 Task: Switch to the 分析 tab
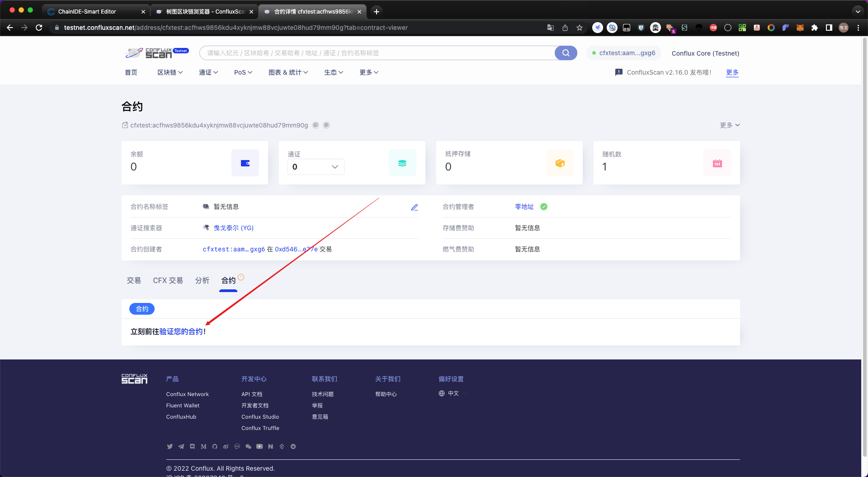click(x=202, y=280)
